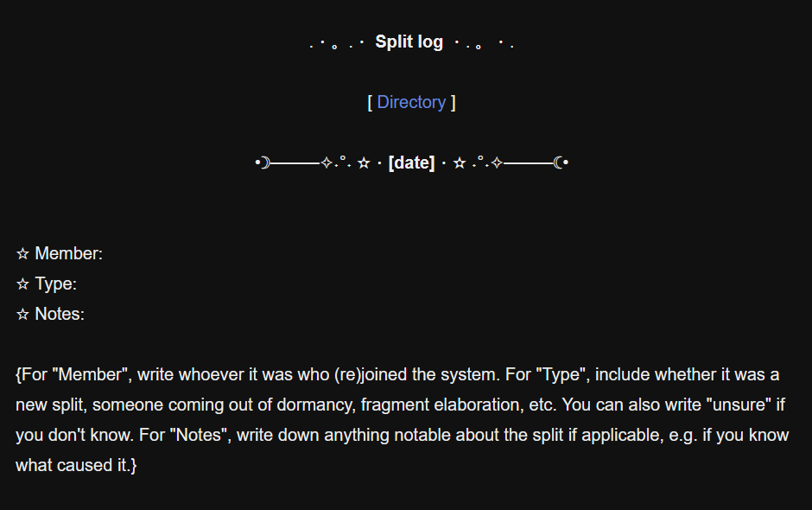Click the star just right of [date]
Viewport: 812px width, 510px height.
pyautogui.click(x=460, y=163)
